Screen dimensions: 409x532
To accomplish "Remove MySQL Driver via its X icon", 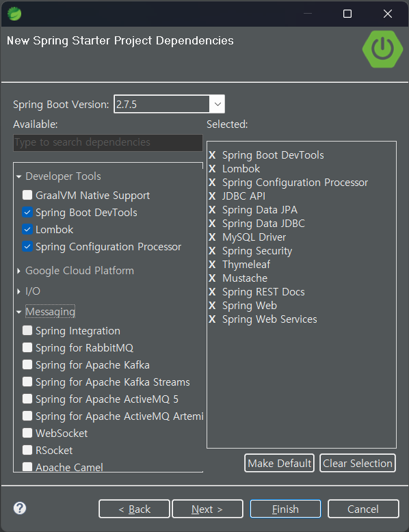I will [x=212, y=237].
